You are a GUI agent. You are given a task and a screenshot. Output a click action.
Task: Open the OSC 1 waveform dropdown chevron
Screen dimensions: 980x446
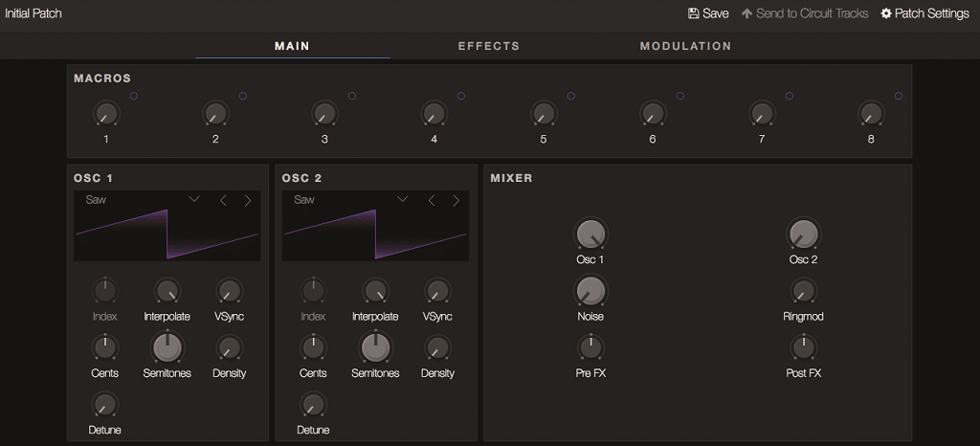[193, 199]
